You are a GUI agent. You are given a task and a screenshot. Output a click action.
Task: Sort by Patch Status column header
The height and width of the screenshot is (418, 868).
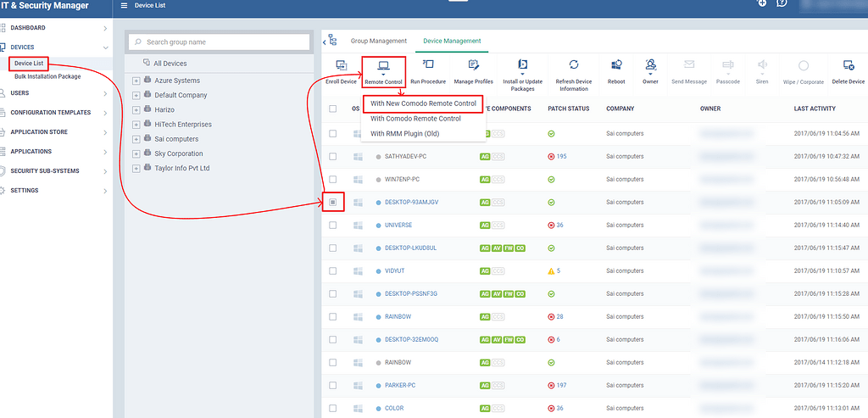569,109
